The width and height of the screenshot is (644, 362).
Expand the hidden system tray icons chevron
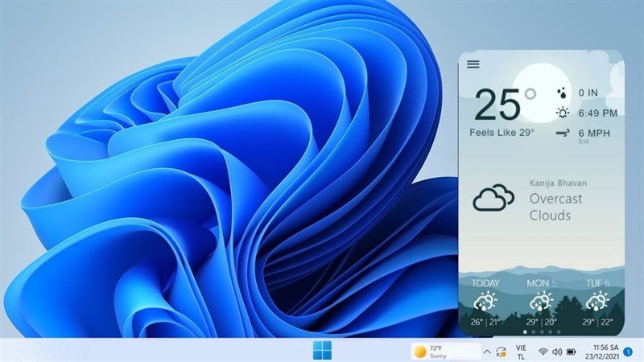[x=487, y=352]
